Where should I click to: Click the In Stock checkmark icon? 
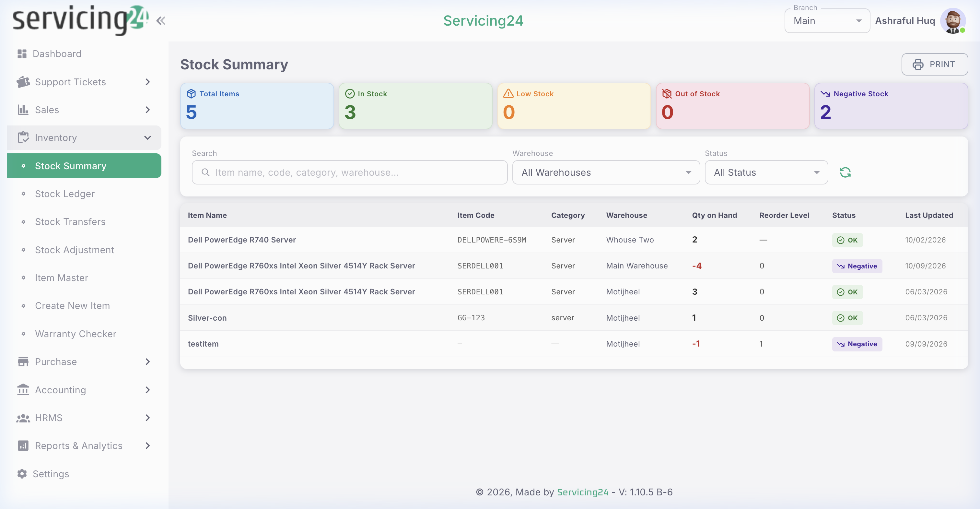click(x=350, y=94)
